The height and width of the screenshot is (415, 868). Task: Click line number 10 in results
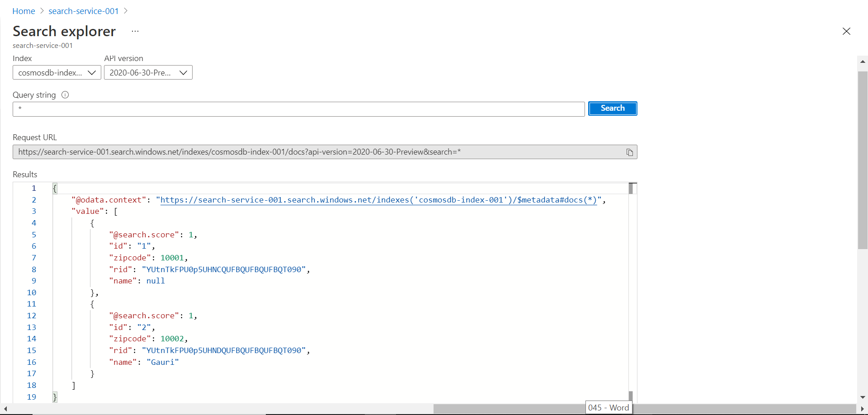[x=31, y=292]
